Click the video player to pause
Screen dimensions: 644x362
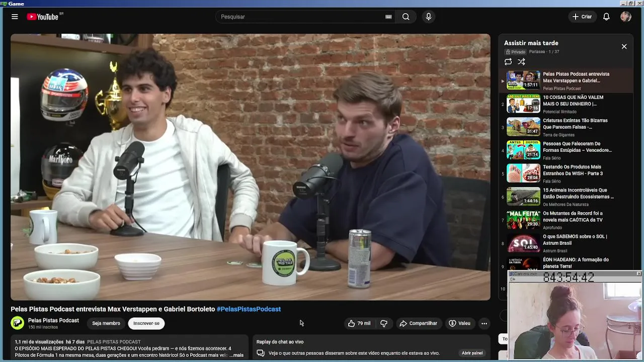251,167
